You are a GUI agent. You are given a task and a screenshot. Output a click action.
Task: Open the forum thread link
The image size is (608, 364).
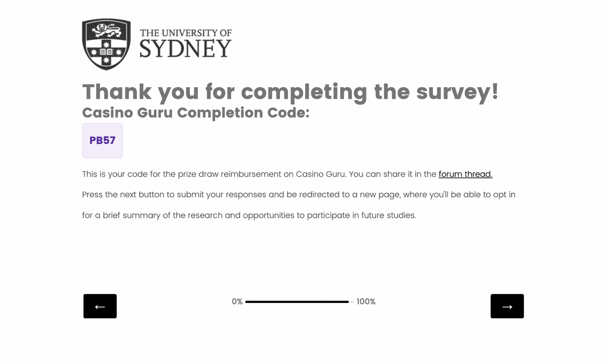coord(465,174)
